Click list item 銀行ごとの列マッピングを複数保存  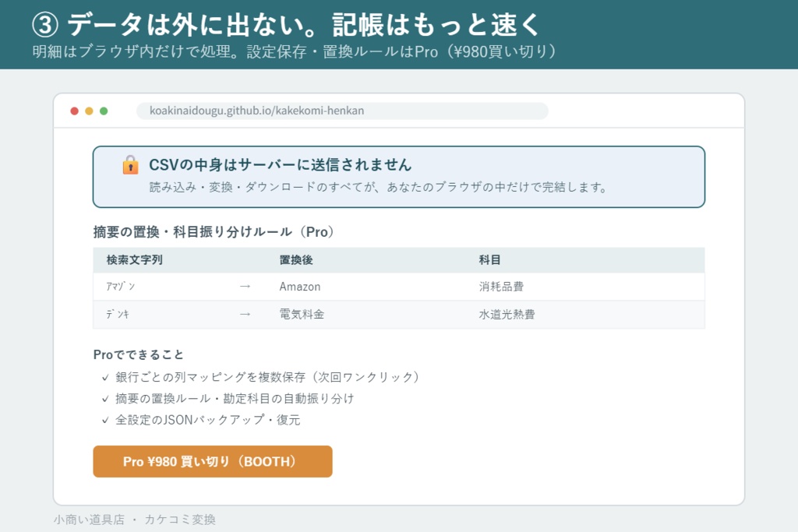coord(268,377)
